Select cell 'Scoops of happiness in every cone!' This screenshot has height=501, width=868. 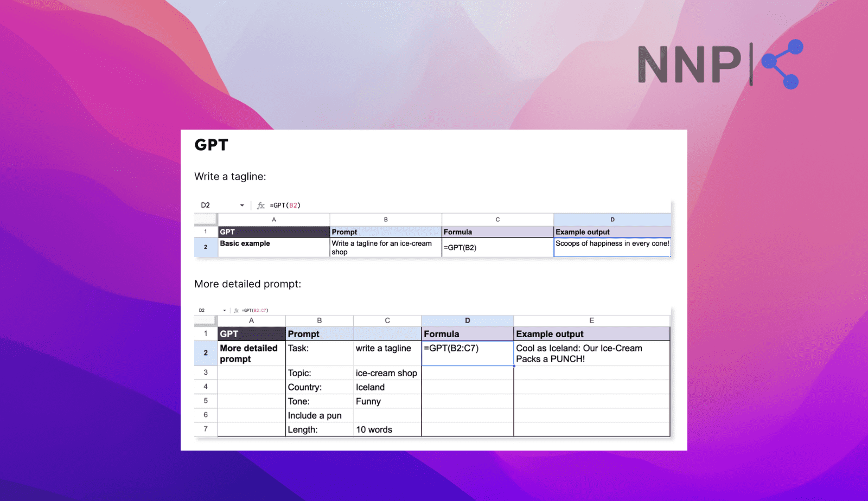(x=612, y=247)
